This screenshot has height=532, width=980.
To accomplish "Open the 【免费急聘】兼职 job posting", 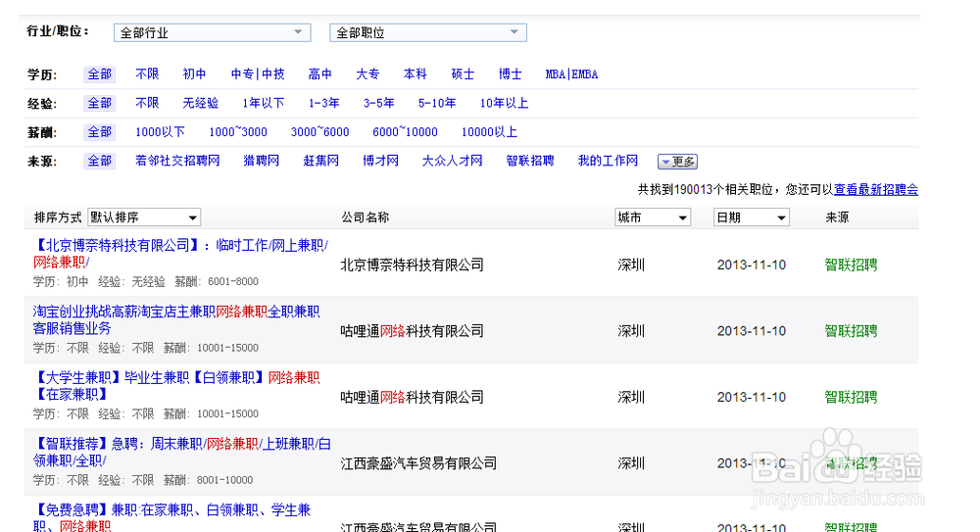I will pyautogui.click(x=171, y=517).
